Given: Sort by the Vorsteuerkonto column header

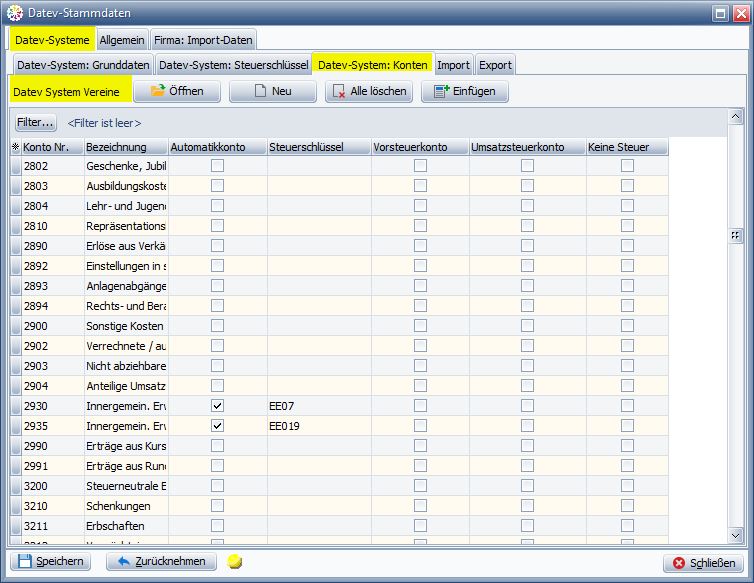Looking at the screenshot, I should click(420, 147).
